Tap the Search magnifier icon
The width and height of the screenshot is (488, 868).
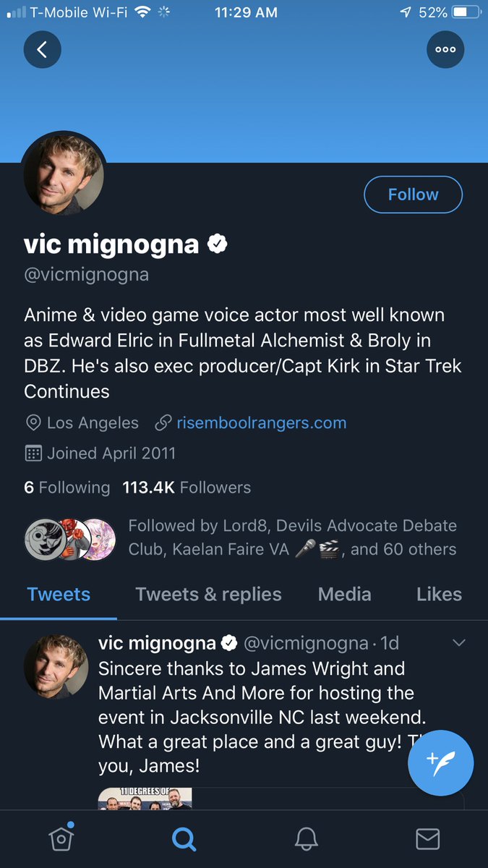tap(184, 838)
